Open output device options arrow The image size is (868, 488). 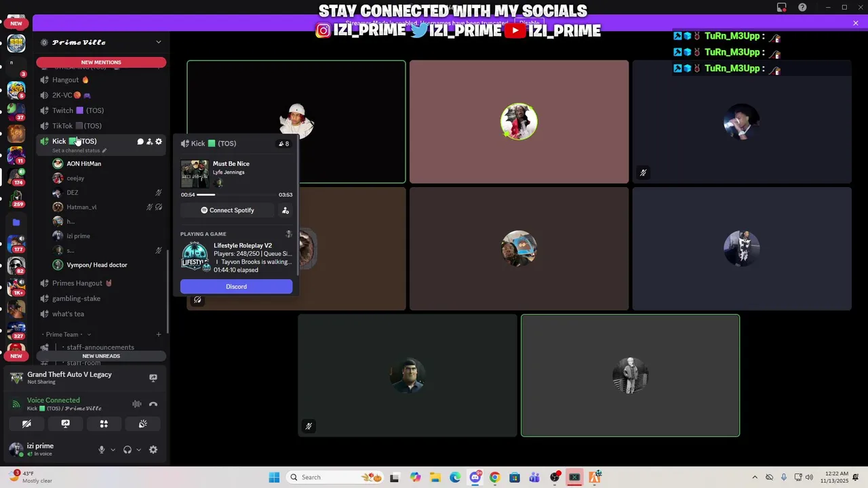[x=138, y=449]
